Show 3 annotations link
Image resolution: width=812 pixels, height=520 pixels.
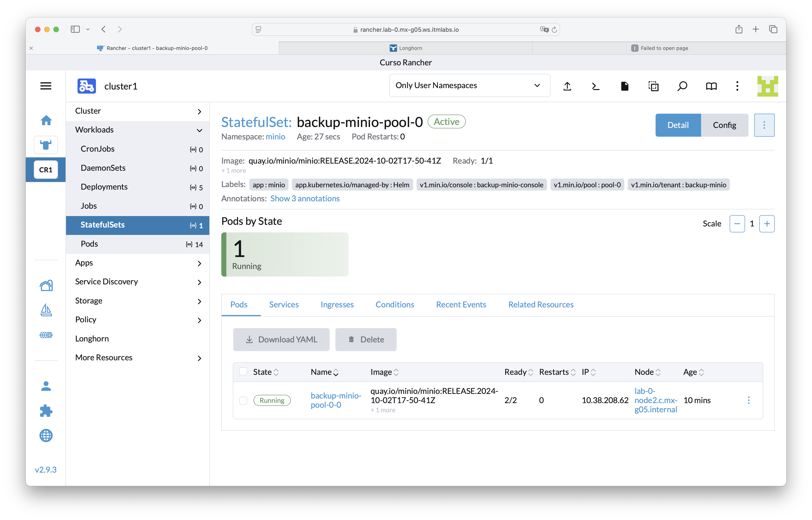pyautogui.click(x=305, y=199)
